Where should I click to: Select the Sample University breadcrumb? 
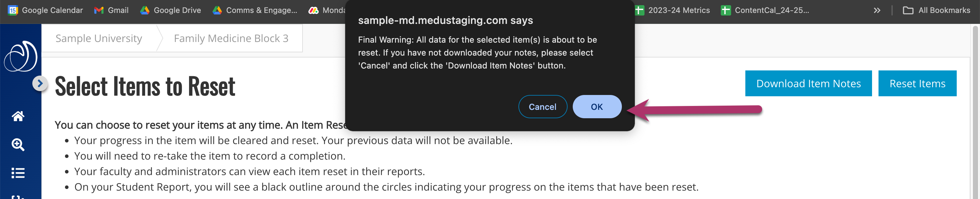point(99,38)
